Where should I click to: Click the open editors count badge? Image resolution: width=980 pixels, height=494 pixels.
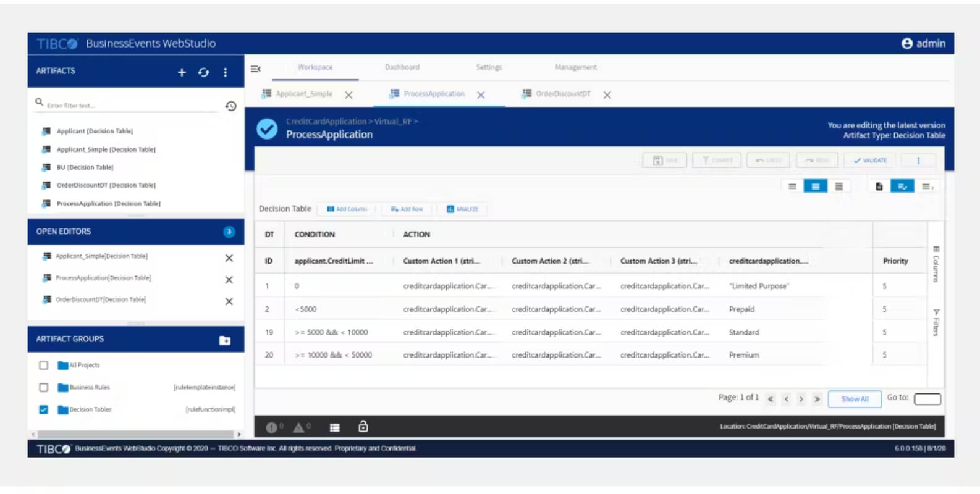[x=229, y=232]
